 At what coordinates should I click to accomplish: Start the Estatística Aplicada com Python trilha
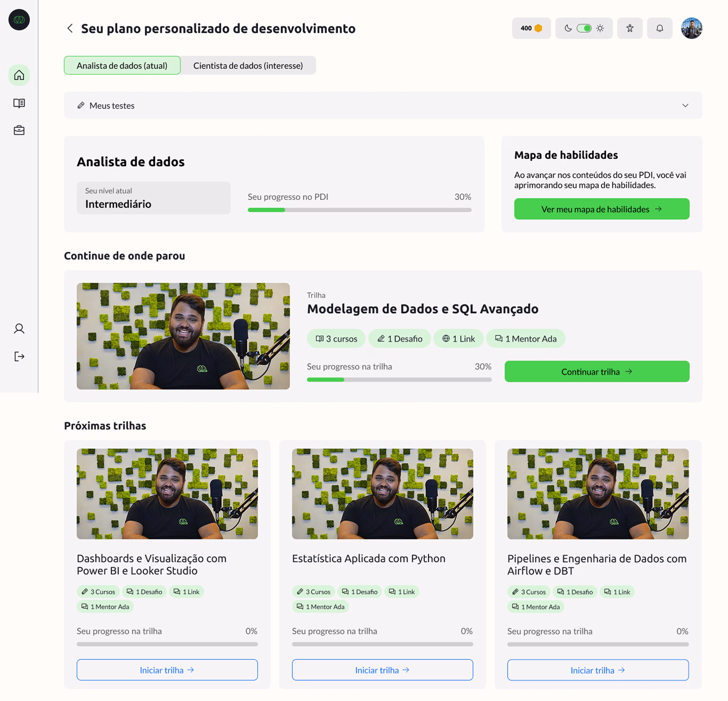[x=382, y=670]
